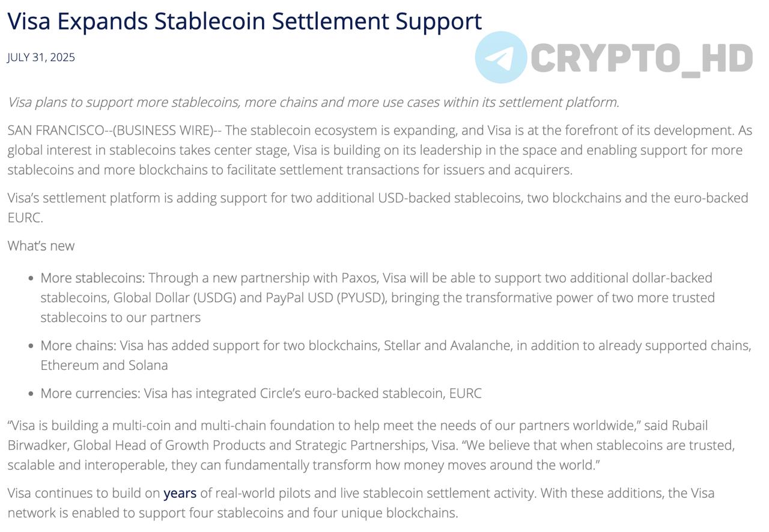Click the CRYPTO_HD watermark text

642,59
